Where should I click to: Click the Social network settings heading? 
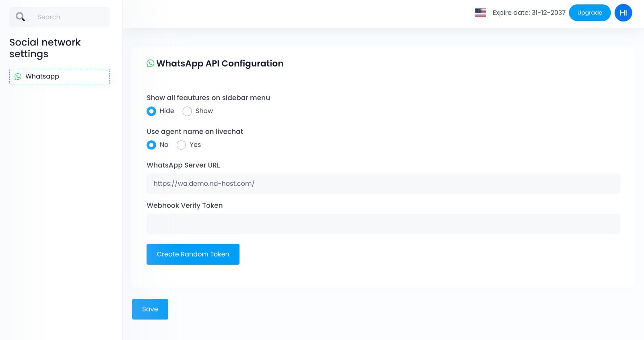(45, 48)
